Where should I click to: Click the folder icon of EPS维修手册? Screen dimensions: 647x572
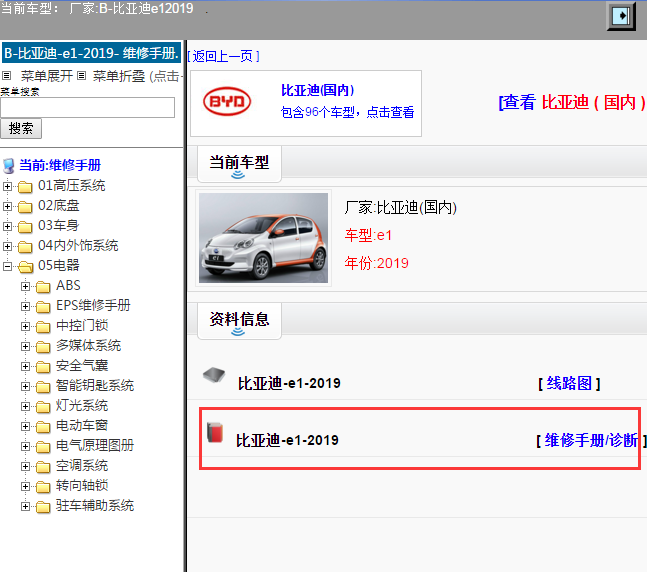coord(43,307)
